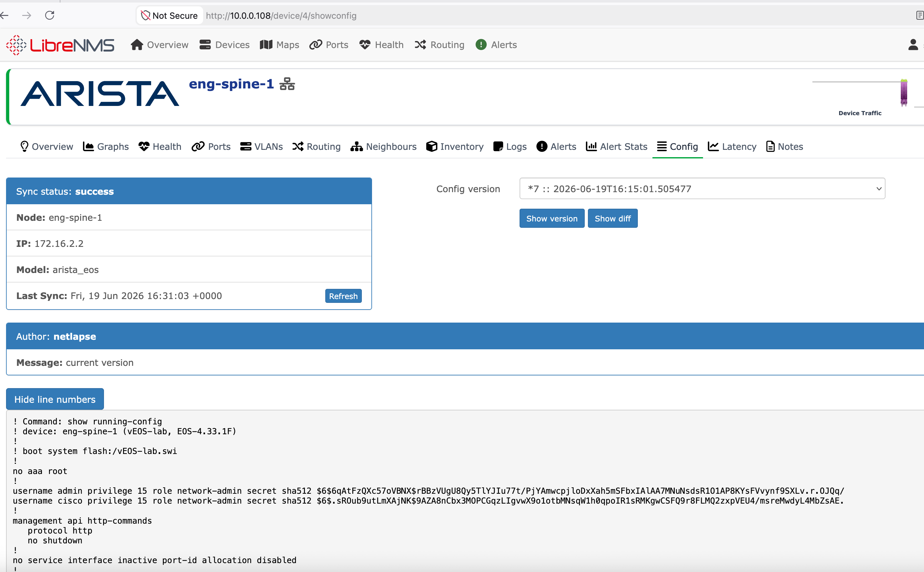Open the Neighbours tab
Viewport: 924px width, 572px height.
click(383, 146)
